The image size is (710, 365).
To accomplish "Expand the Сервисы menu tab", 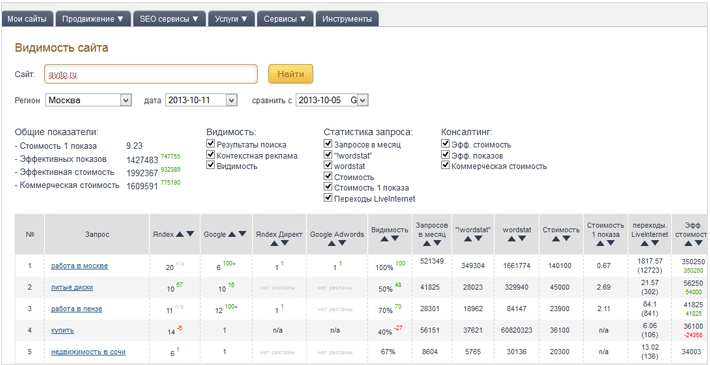I will (285, 19).
